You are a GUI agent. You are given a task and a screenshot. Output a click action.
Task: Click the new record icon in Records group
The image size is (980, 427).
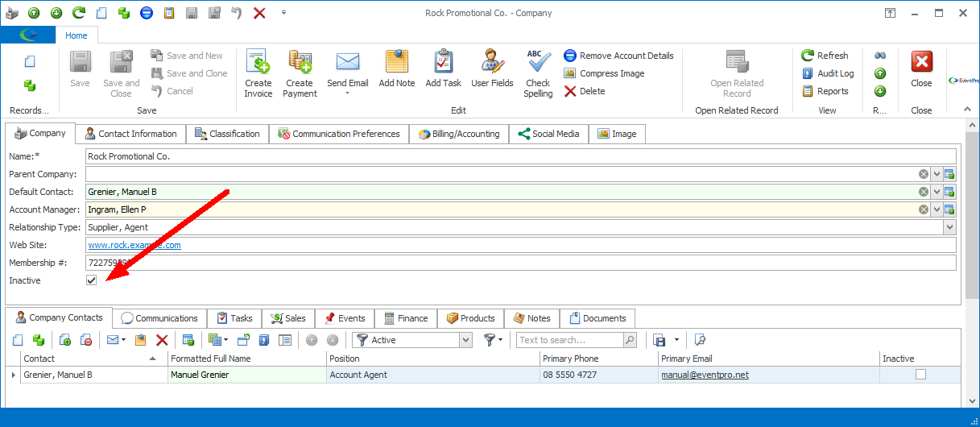30,61
